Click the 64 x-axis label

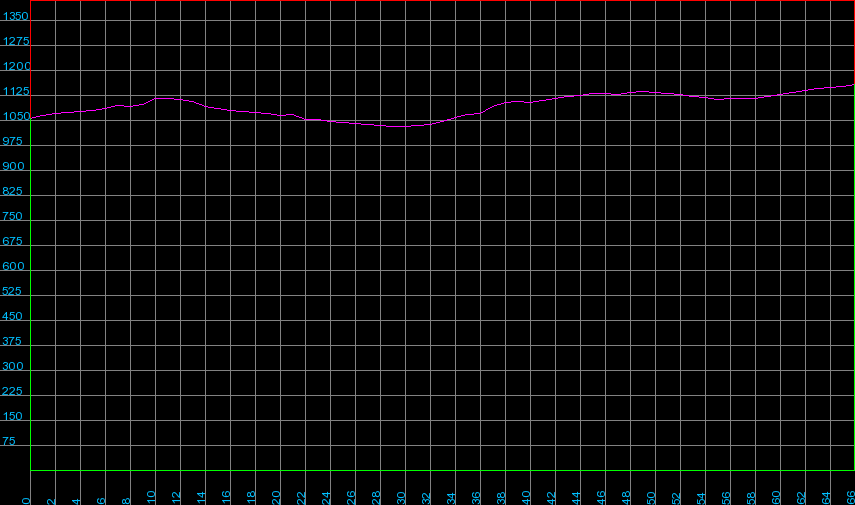tap(826, 498)
